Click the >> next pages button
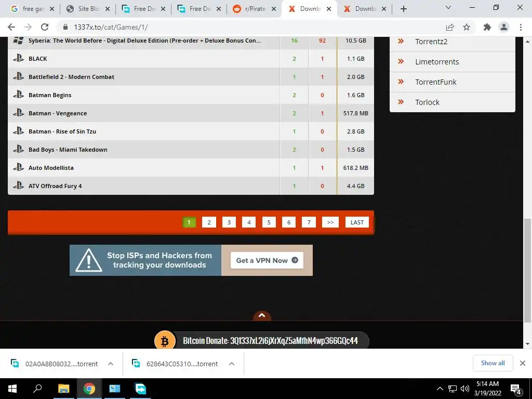 pyautogui.click(x=330, y=222)
